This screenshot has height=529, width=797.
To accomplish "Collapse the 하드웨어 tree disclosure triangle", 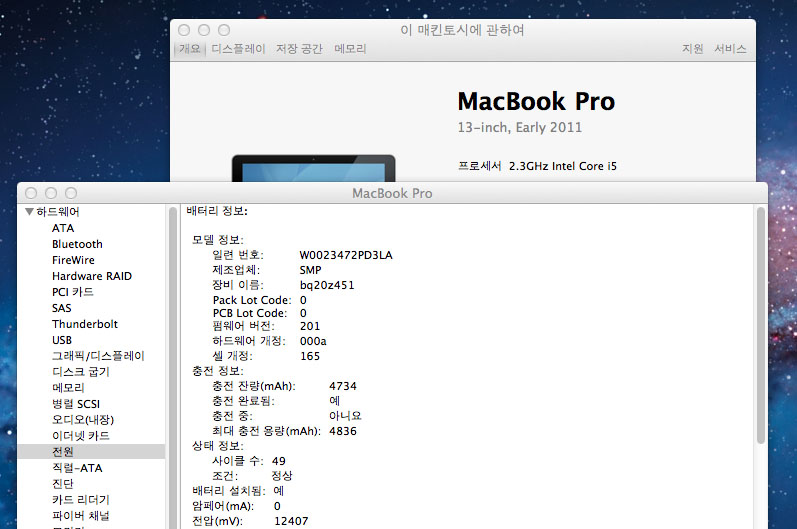I will click(29, 212).
